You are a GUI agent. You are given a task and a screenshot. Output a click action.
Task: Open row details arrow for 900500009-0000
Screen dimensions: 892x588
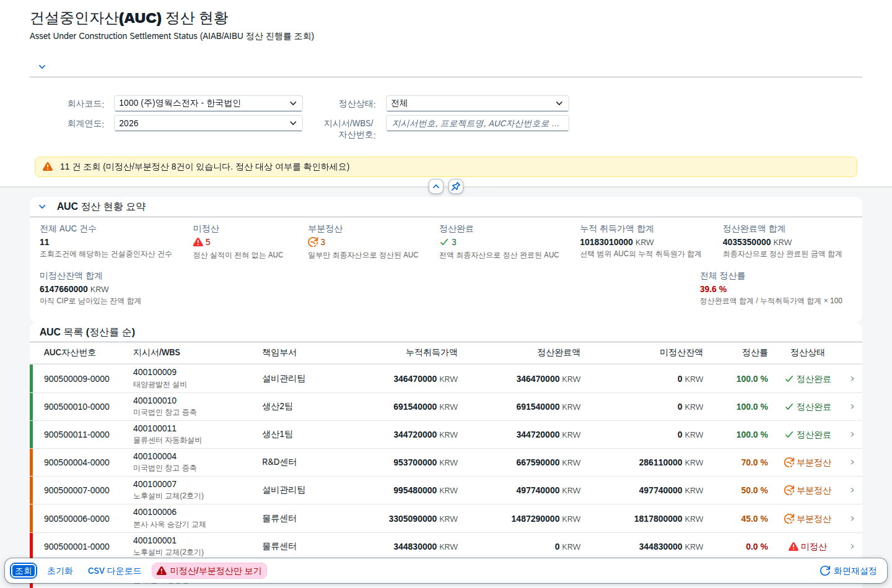pyautogui.click(x=852, y=379)
